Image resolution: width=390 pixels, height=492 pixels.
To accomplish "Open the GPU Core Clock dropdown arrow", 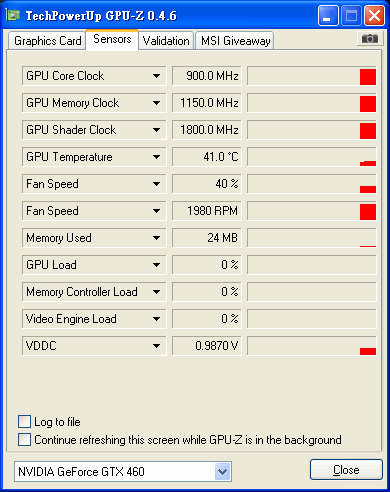I will point(156,76).
